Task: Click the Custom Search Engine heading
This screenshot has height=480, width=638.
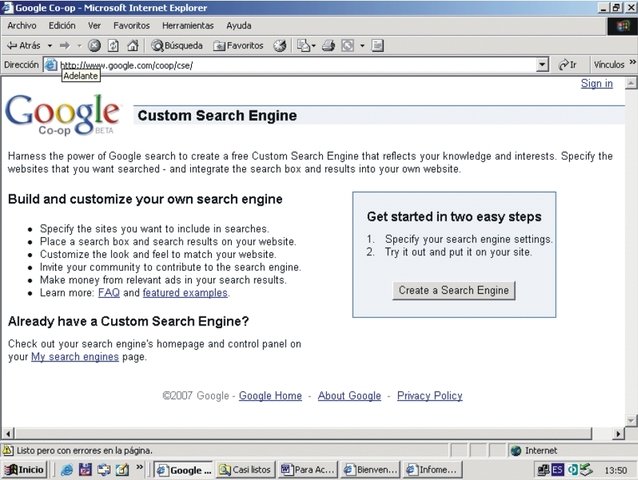Action: tap(217, 116)
